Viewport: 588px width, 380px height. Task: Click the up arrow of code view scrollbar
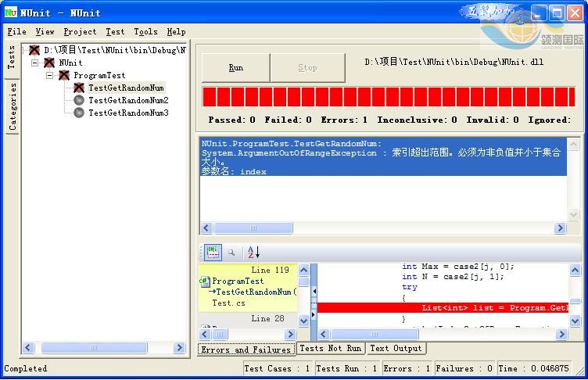[x=575, y=270]
